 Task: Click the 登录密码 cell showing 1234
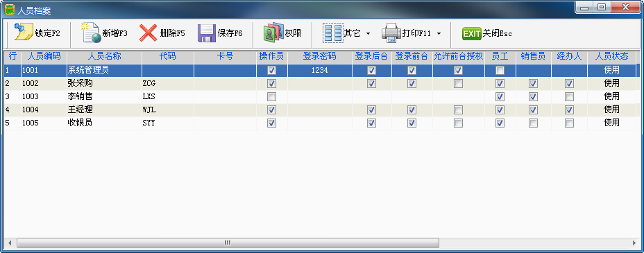[x=319, y=70]
